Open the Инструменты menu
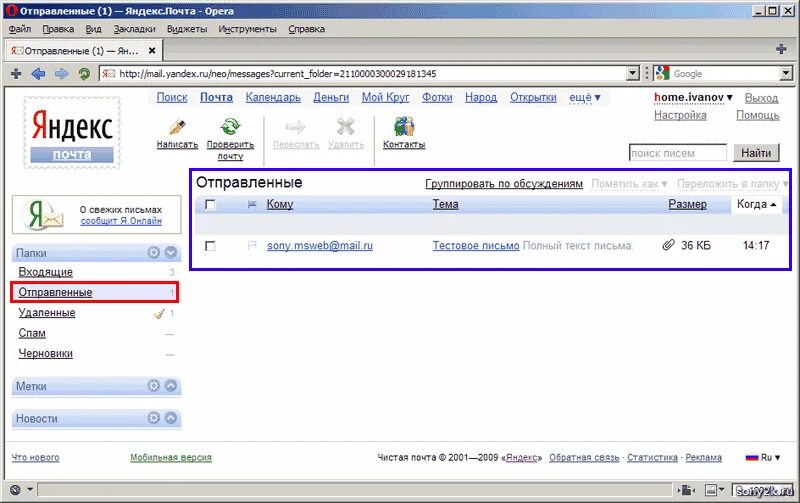 point(247,29)
